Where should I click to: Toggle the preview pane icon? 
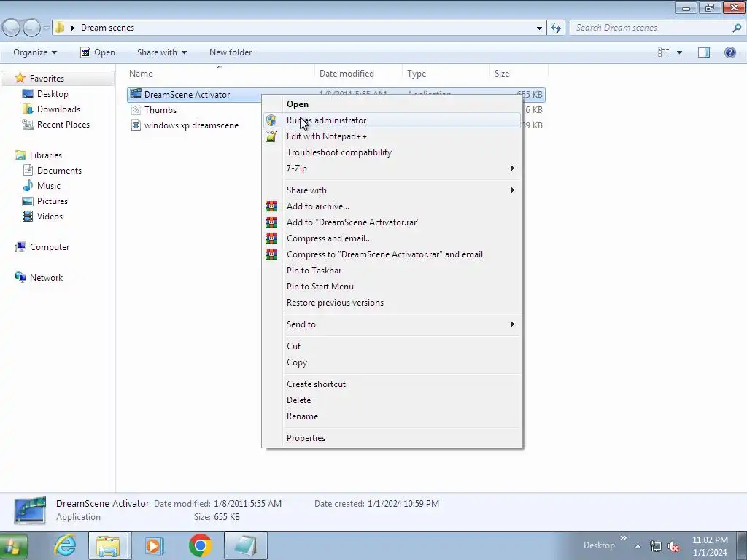pyautogui.click(x=704, y=52)
